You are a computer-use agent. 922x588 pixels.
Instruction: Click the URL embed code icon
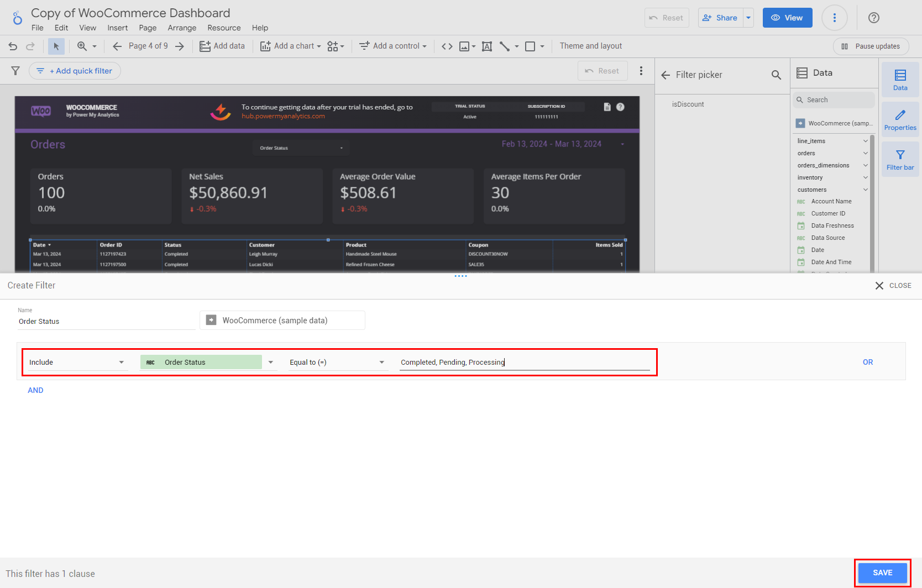pos(447,46)
